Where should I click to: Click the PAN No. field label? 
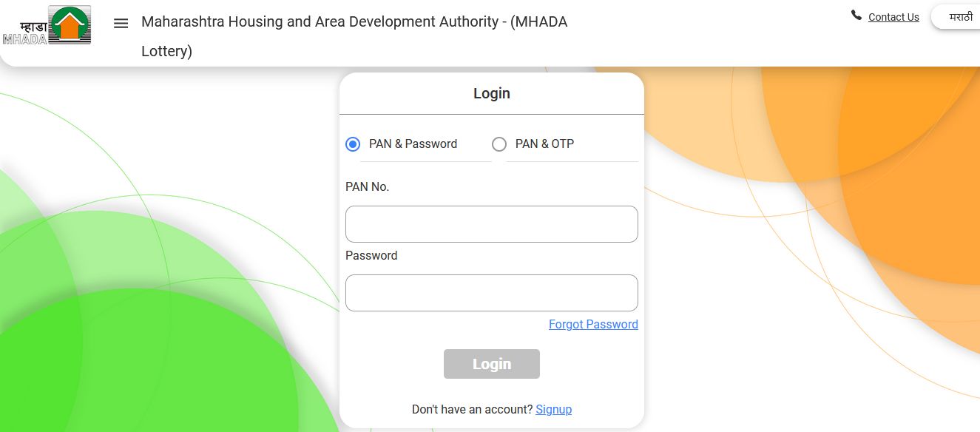coord(367,186)
